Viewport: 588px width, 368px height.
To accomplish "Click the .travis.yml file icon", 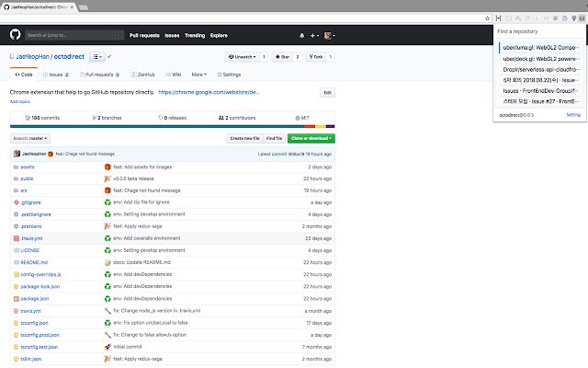I will [17, 238].
